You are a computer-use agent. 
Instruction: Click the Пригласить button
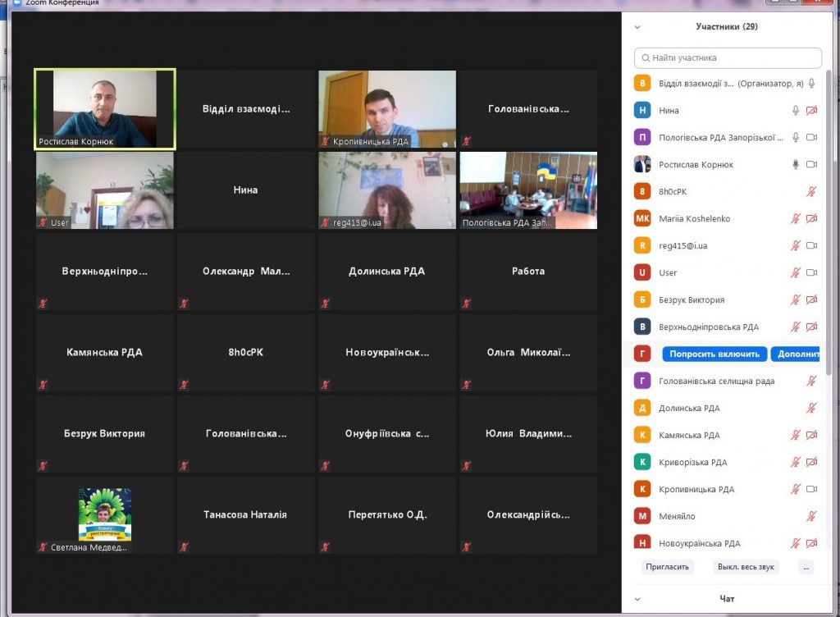click(667, 567)
